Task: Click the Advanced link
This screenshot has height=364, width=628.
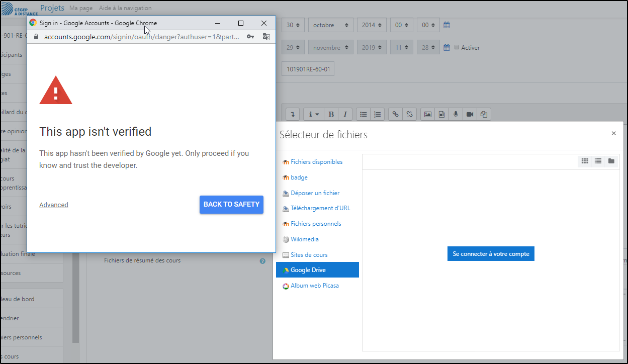Action: tap(54, 205)
